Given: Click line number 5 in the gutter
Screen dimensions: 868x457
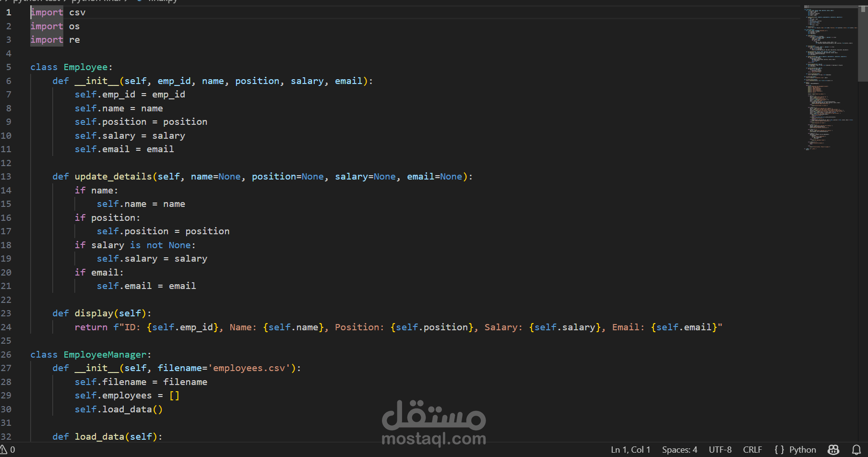Looking at the screenshot, I should coord(9,67).
